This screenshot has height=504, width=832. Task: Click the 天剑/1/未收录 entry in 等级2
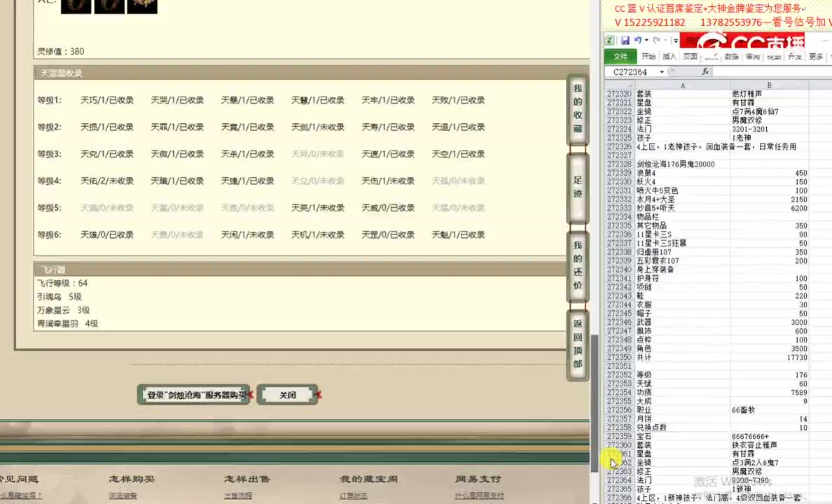click(x=318, y=127)
